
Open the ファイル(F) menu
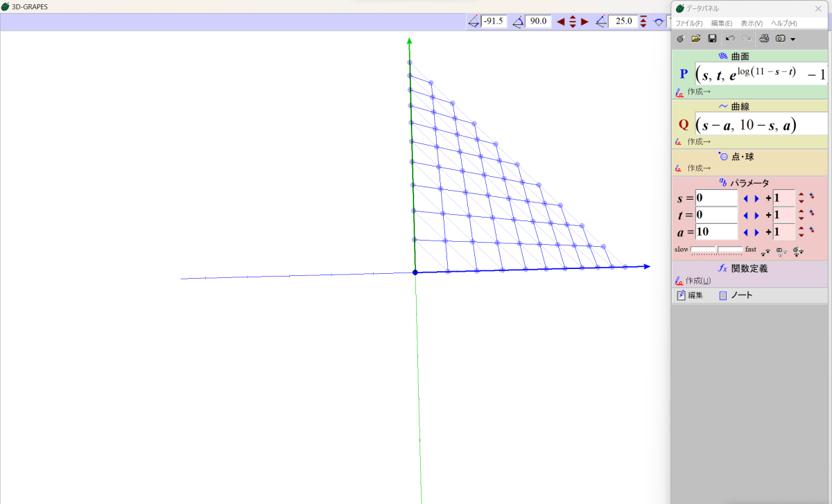[x=689, y=24]
